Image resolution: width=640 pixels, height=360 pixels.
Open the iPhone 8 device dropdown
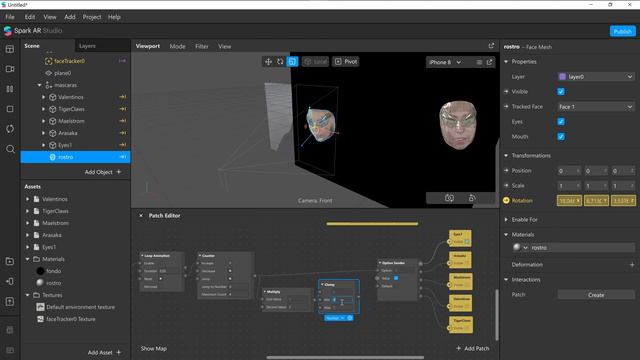click(445, 62)
